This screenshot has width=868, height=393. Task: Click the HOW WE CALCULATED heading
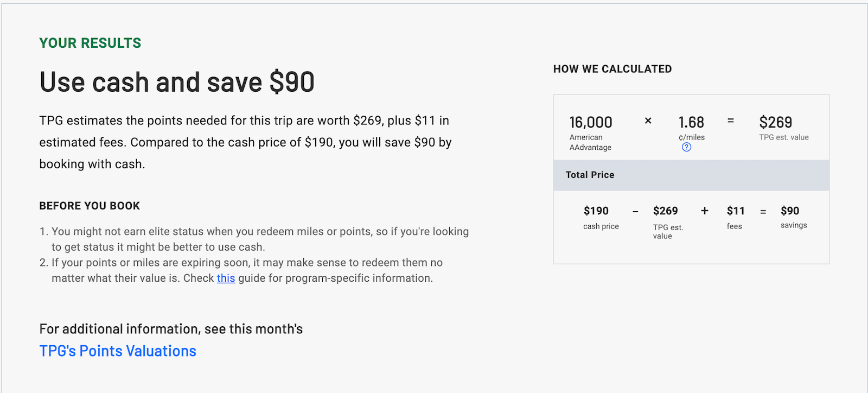pyautogui.click(x=612, y=69)
